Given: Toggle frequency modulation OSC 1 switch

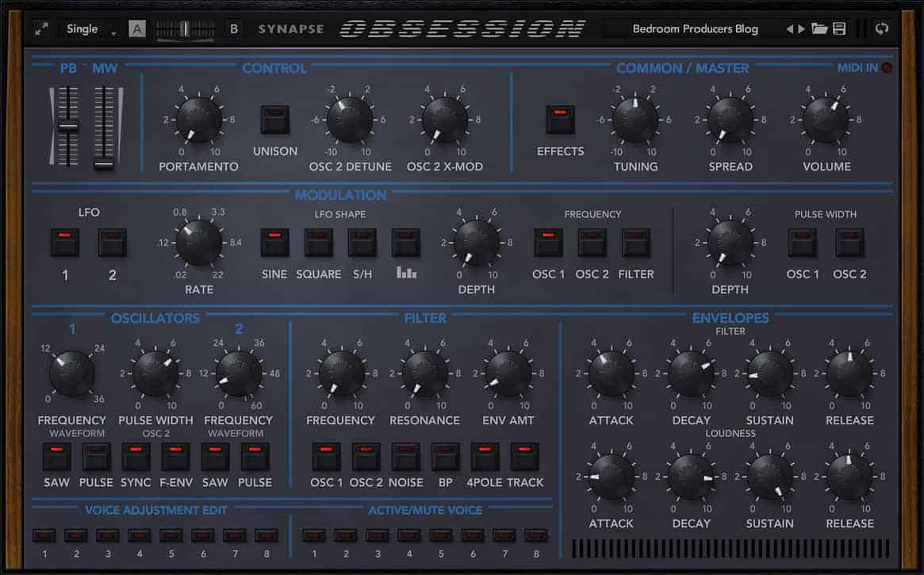Looking at the screenshot, I should 548,243.
